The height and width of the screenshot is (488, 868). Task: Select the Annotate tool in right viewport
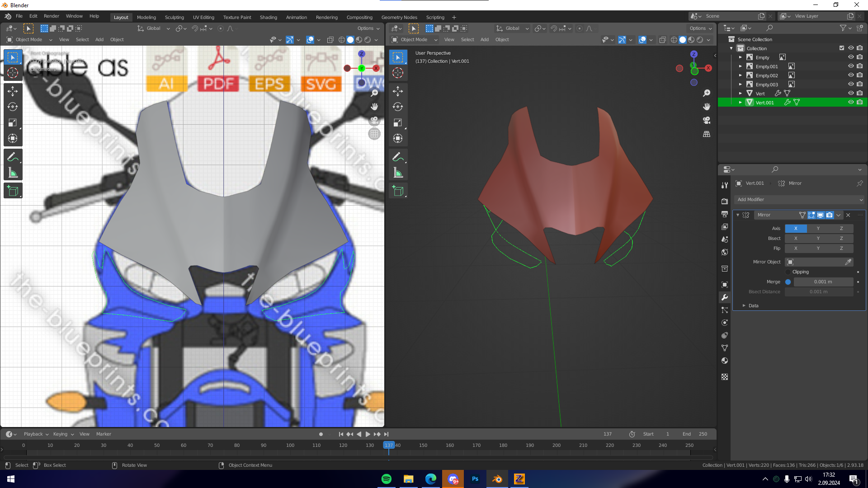[397, 157]
